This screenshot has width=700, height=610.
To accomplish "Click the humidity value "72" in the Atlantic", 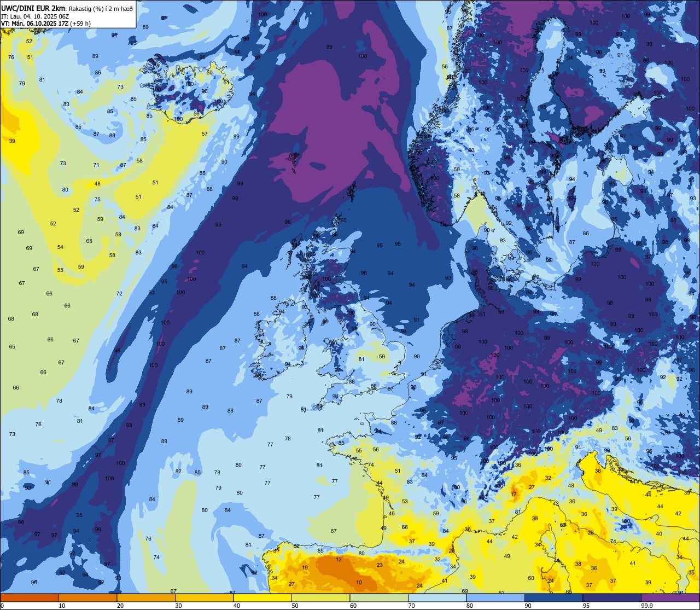I will 119,294.
